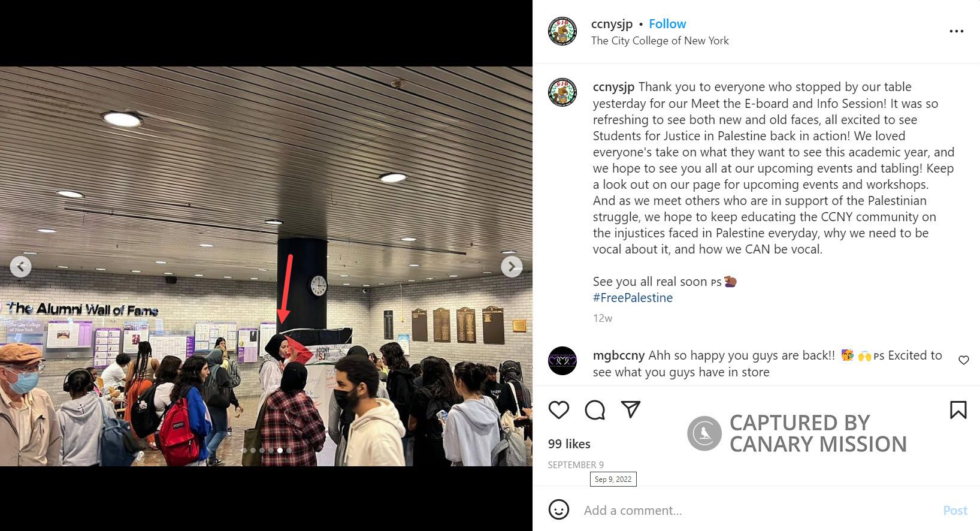View the 99 likes list

569,444
